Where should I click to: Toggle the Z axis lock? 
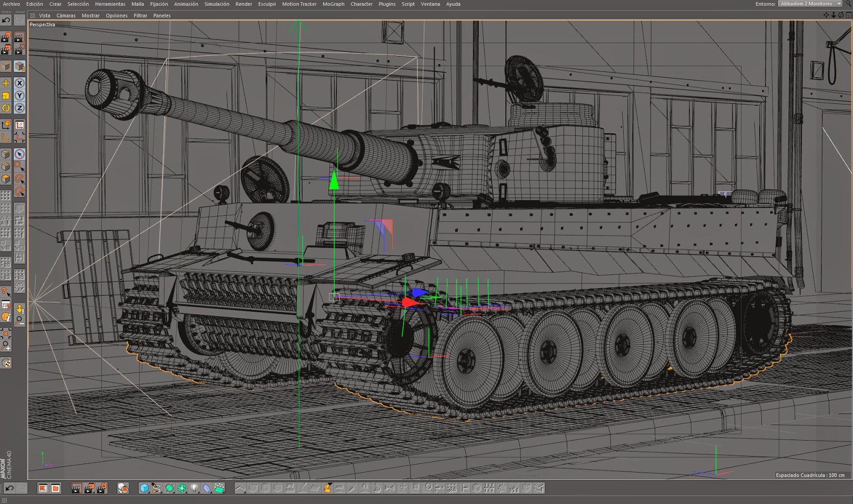21,109
